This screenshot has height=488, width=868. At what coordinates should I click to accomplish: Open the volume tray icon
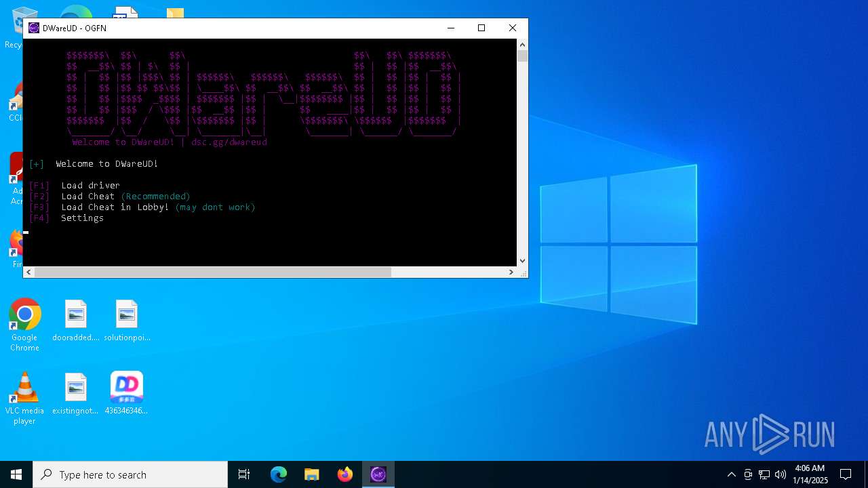[x=781, y=474]
